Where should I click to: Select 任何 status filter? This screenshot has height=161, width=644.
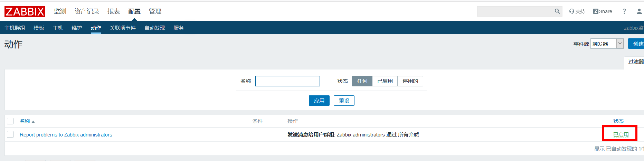click(x=362, y=81)
